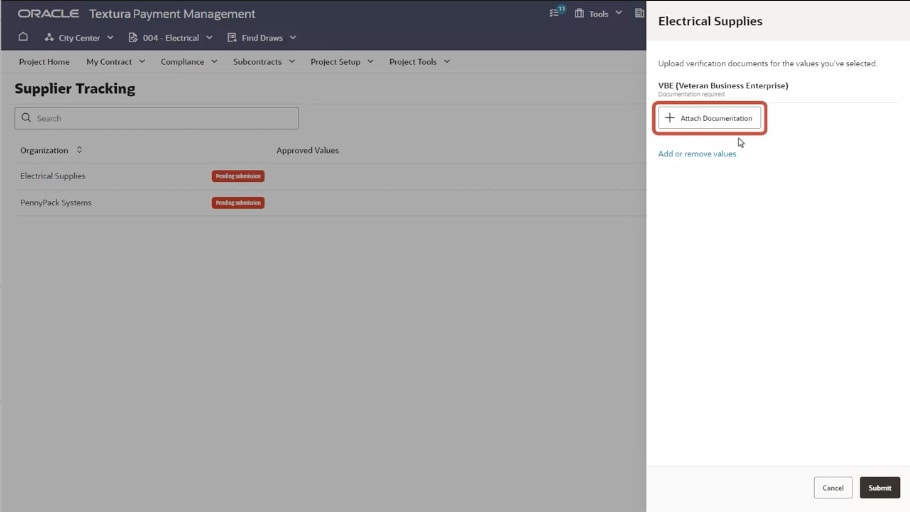Focus the Search input field
Screen dimensions: 910x512
pyautogui.click(x=157, y=118)
